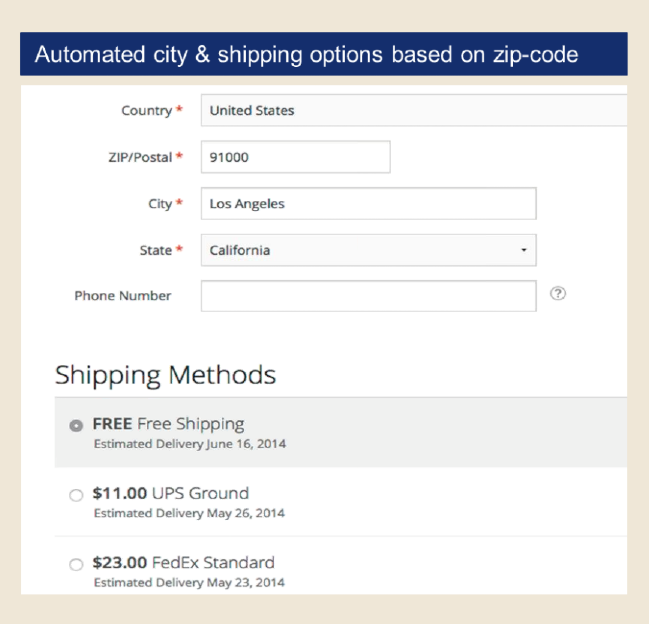Choose the UPS Ground radio option
Viewport: 649px width, 624px height.
tap(76, 495)
